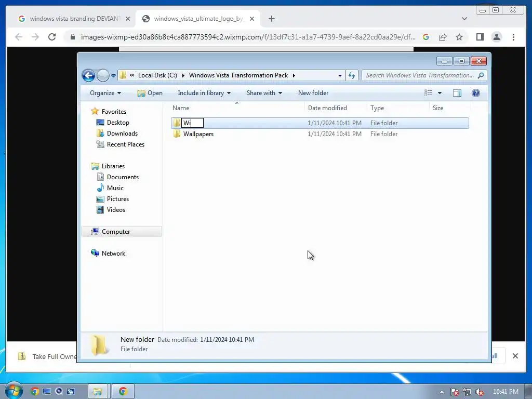Change your view icon in Explorer
The height and width of the screenshot is (399, 532).
click(x=429, y=93)
